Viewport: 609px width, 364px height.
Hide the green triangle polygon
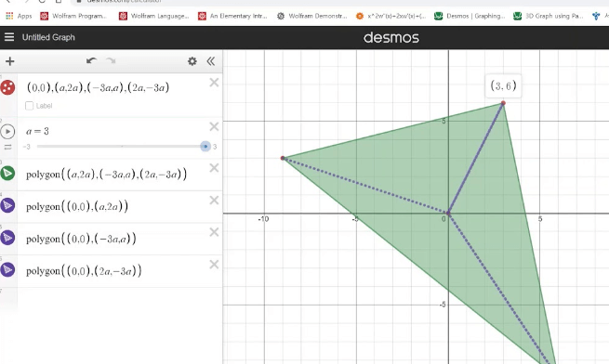(x=7, y=173)
